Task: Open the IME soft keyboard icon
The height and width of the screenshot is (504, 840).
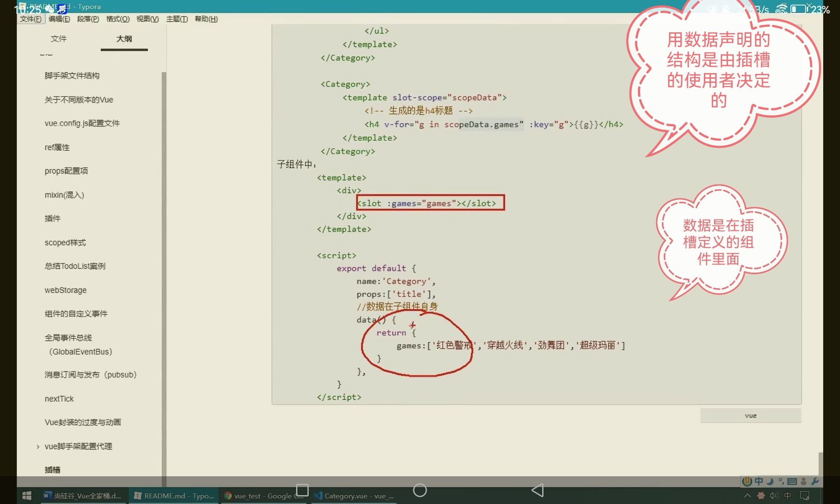Action: click(792, 481)
